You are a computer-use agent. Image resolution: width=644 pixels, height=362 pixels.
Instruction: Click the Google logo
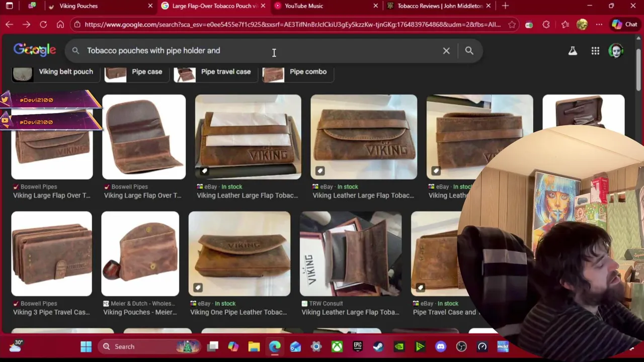[x=35, y=50]
